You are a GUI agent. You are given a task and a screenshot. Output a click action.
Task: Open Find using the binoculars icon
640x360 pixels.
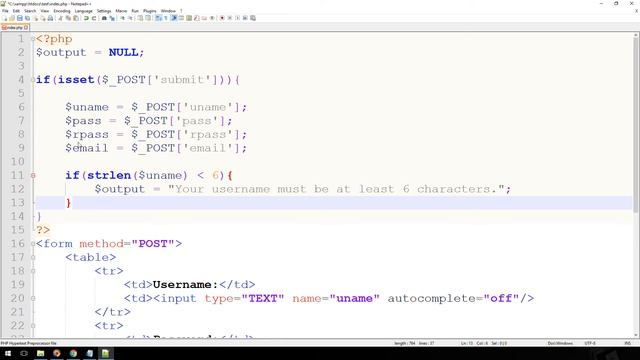104,18
